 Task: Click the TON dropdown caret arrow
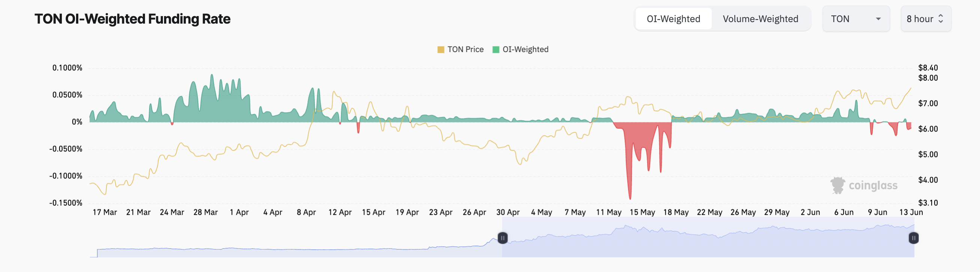(878, 19)
